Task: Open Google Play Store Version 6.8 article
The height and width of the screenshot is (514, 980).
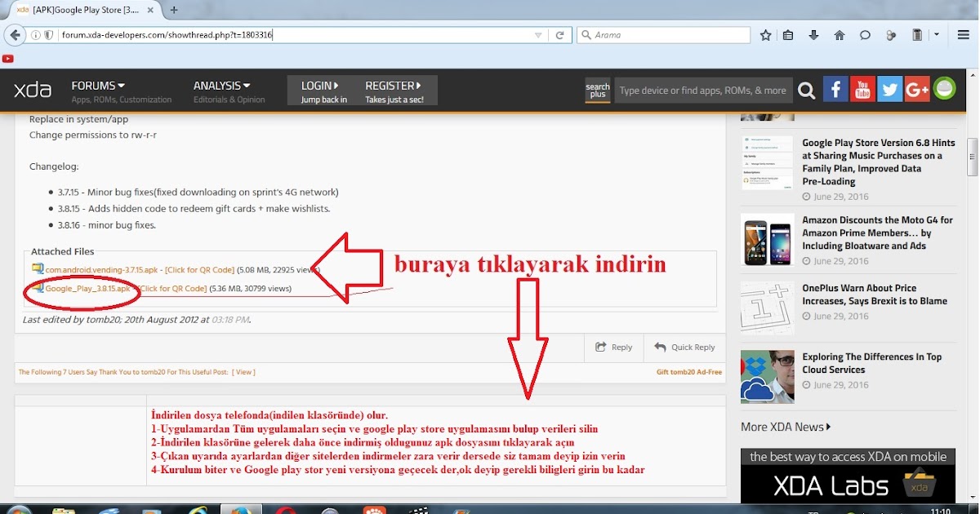Action: [879, 162]
